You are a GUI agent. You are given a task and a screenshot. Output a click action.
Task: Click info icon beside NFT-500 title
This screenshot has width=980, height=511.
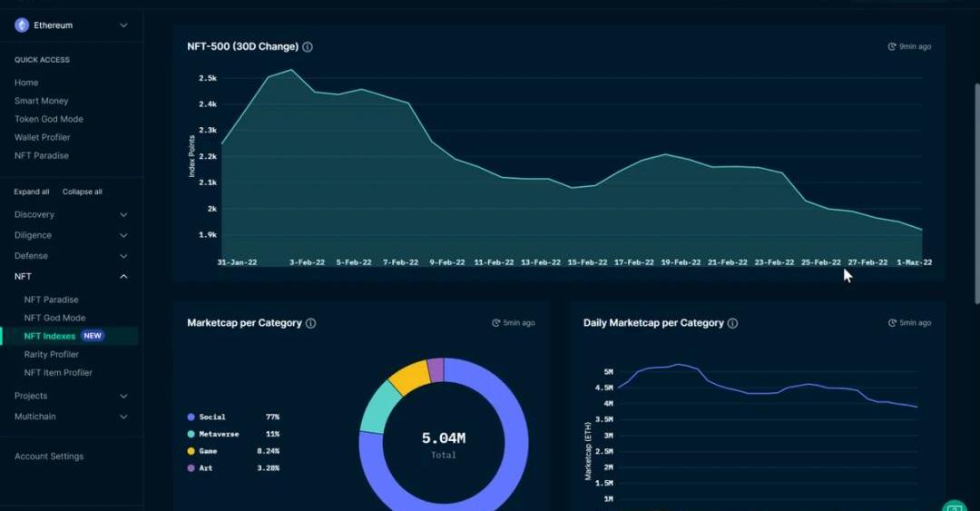point(308,47)
